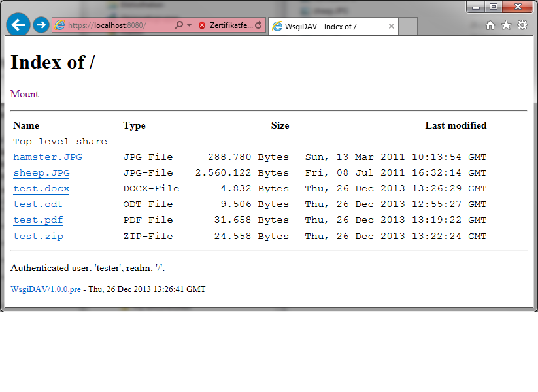Open test.pdf file link
The height and width of the screenshot is (392, 538).
(x=38, y=220)
